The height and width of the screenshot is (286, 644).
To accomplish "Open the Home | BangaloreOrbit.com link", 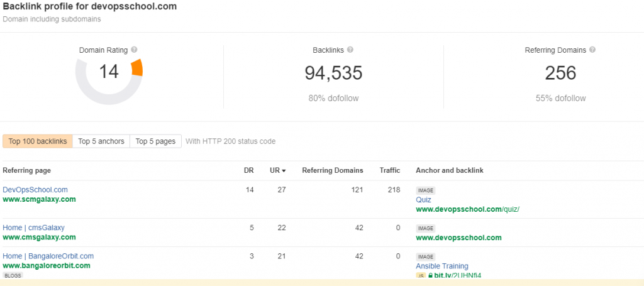I will coord(48,256).
